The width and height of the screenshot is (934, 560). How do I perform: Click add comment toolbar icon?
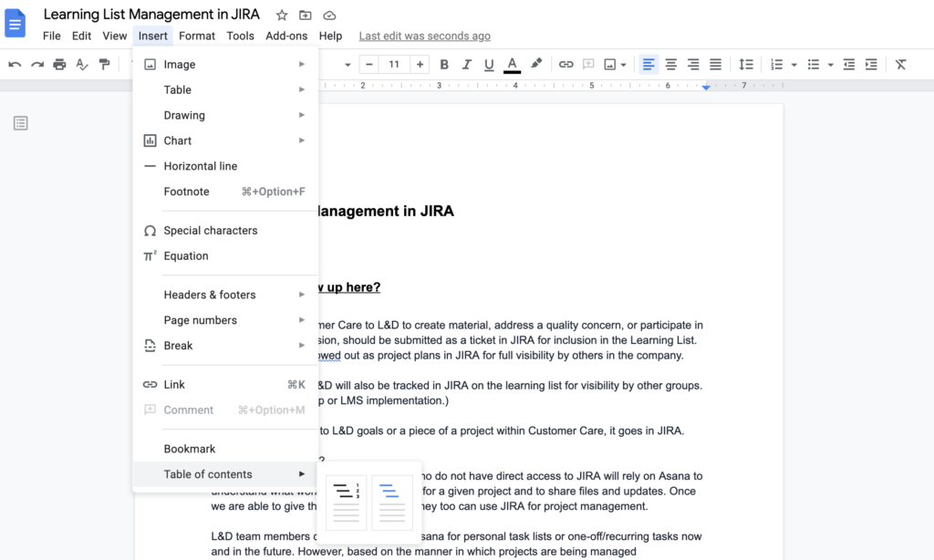588,65
